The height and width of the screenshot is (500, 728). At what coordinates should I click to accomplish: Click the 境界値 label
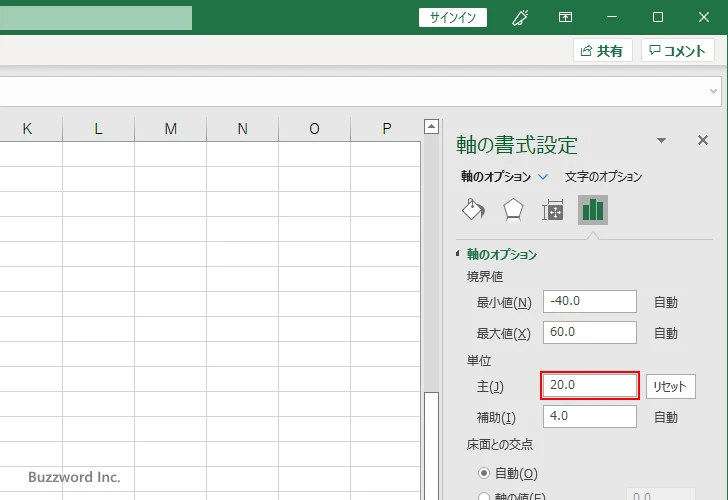(485, 277)
